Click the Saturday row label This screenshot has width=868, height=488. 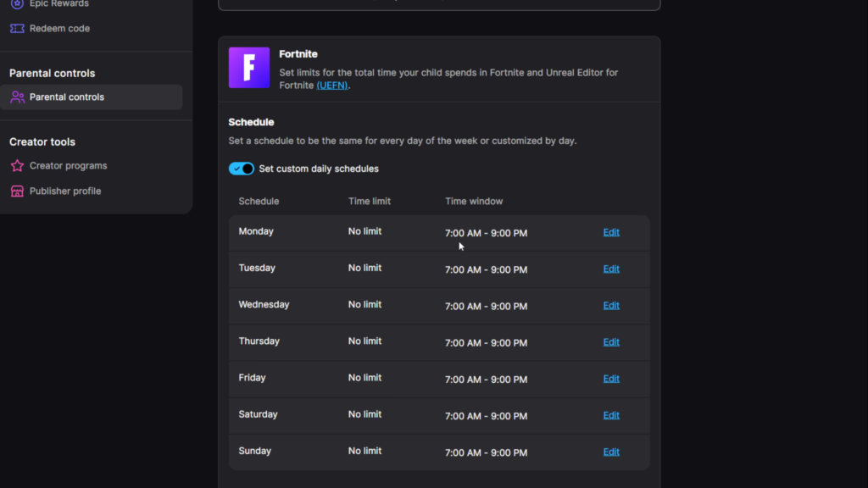tap(258, 413)
